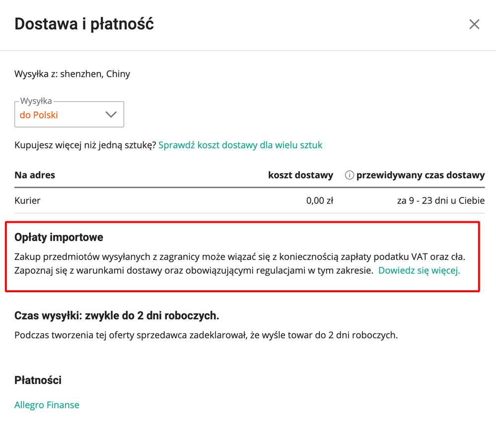The image size is (496, 448).
Task: Open the Allegro Finanse link
Action: point(47,405)
